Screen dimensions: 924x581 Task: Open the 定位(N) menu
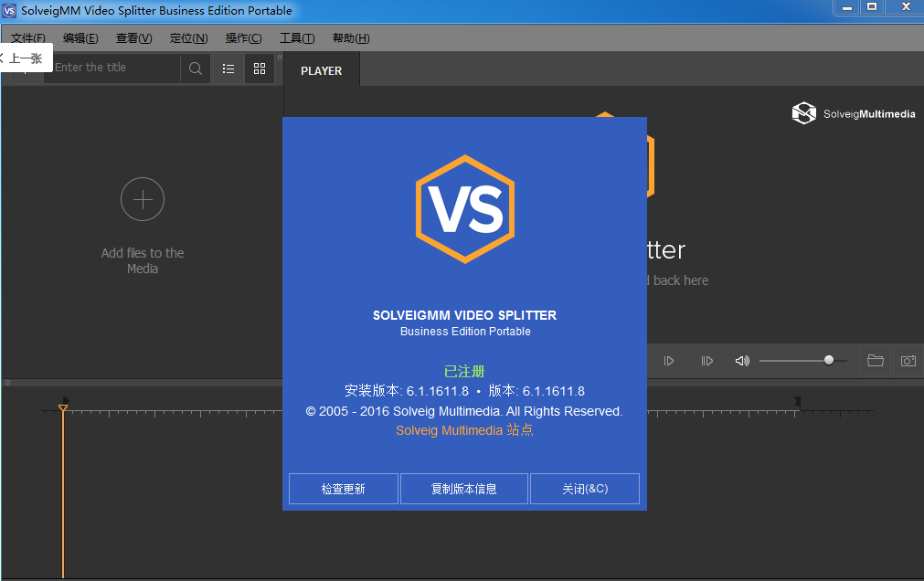(188, 38)
